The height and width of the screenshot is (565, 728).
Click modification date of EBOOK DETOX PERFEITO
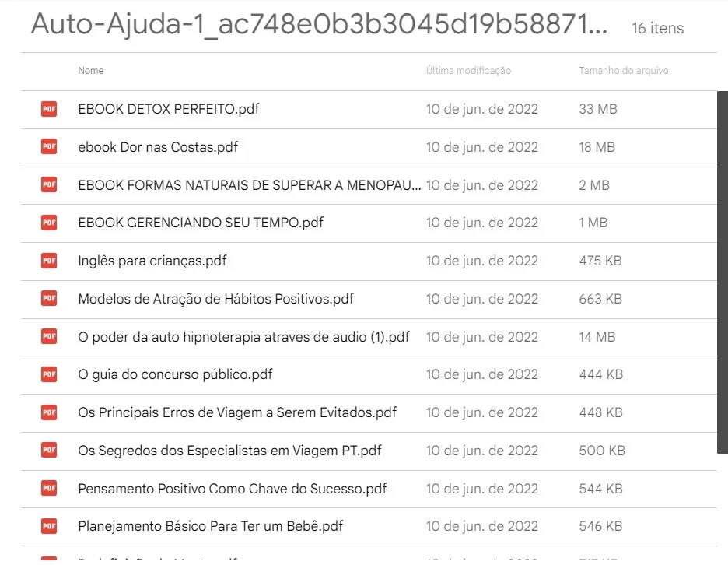coord(482,109)
